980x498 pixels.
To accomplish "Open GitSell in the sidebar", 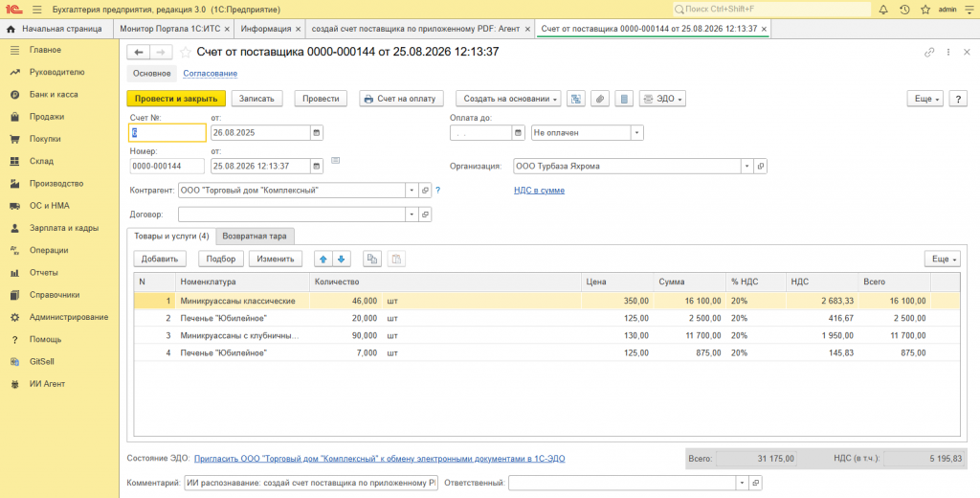I will [43, 362].
